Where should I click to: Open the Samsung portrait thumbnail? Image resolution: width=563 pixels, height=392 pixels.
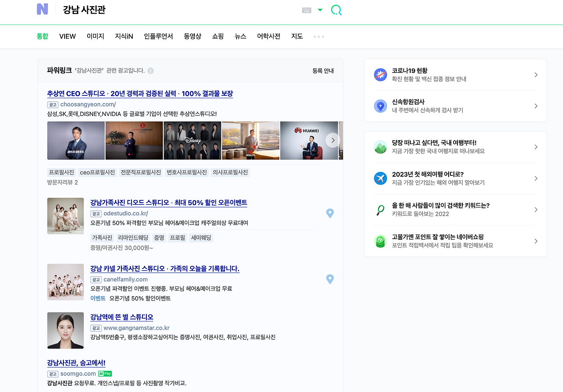tap(76, 141)
